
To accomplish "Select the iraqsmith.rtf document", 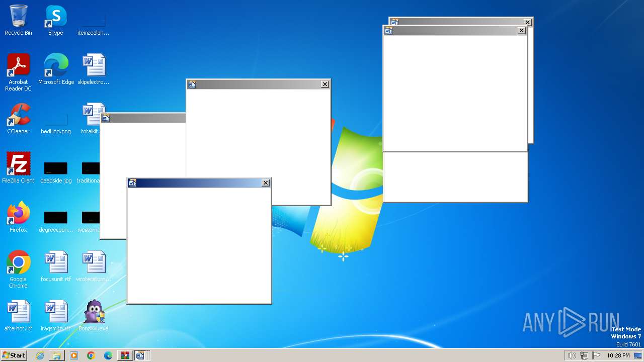I will click(x=56, y=316).
